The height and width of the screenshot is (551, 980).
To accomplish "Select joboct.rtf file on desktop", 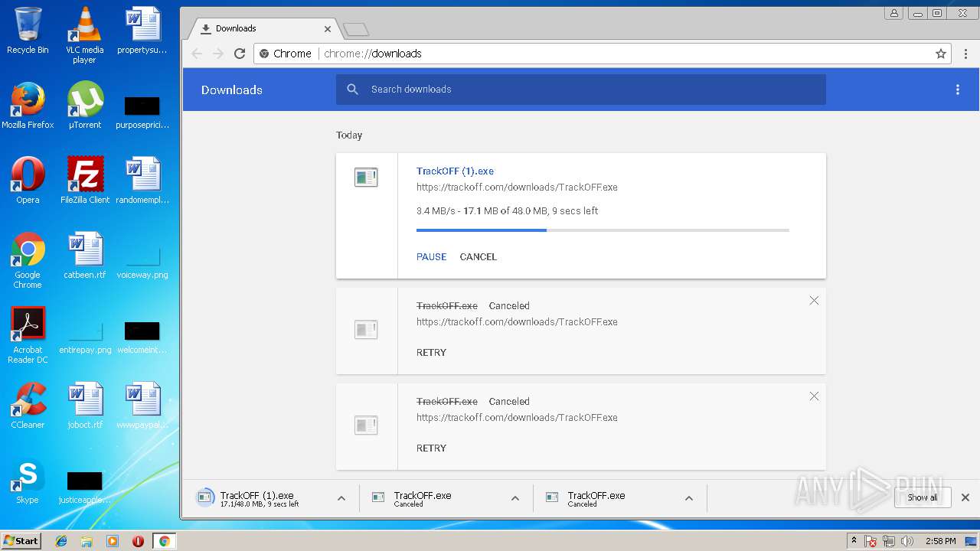I will pyautogui.click(x=84, y=406).
